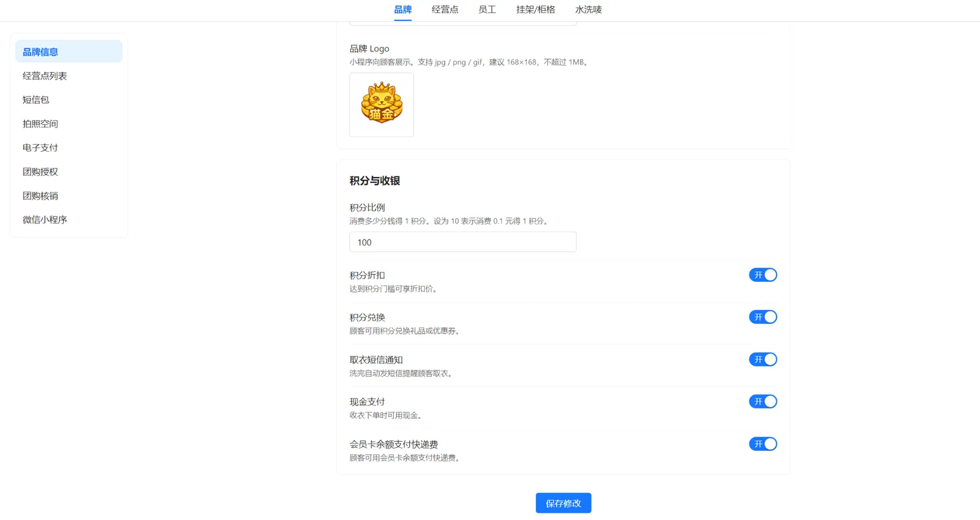Viewport: 980px width, 520px height.
Task: Open the 挂架/柜格 tab
Action: click(536, 10)
